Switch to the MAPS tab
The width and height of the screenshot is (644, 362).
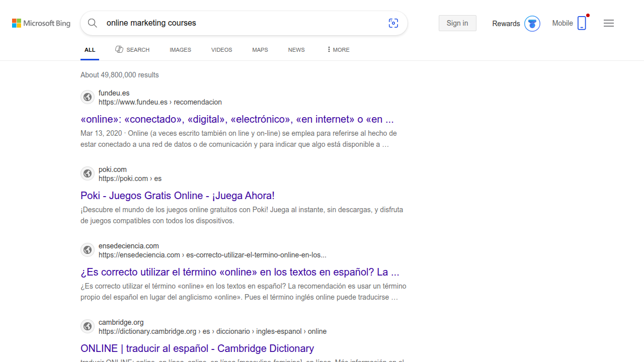260,50
